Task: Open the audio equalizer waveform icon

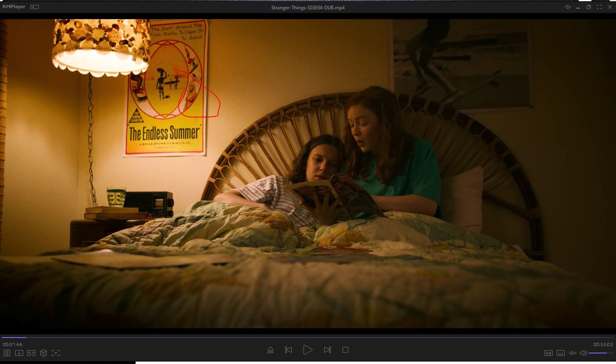Action: [573, 353]
